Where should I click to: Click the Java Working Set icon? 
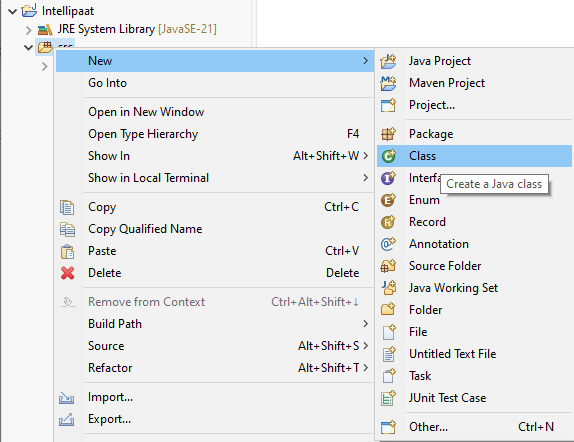pyautogui.click(x=389, y=288)
